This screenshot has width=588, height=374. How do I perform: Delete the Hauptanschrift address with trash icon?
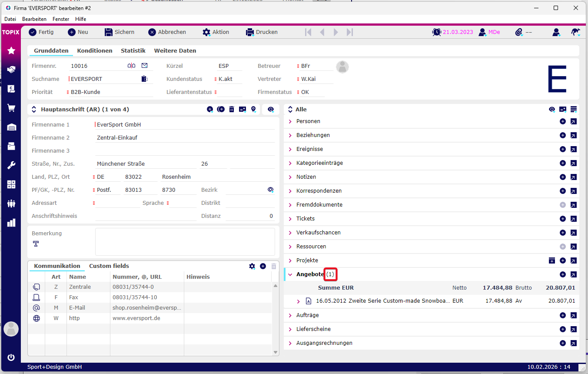[x=232, y=110]
